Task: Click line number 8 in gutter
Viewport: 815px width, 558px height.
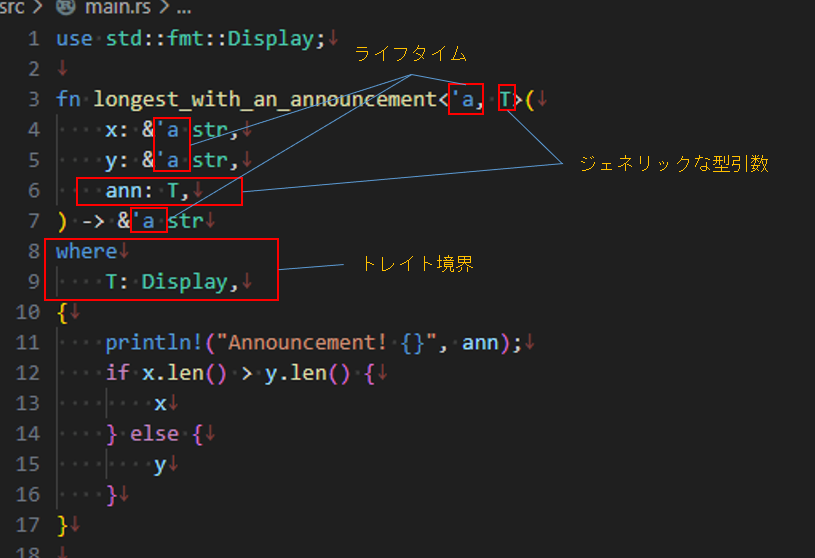Action: pos(34,251)
